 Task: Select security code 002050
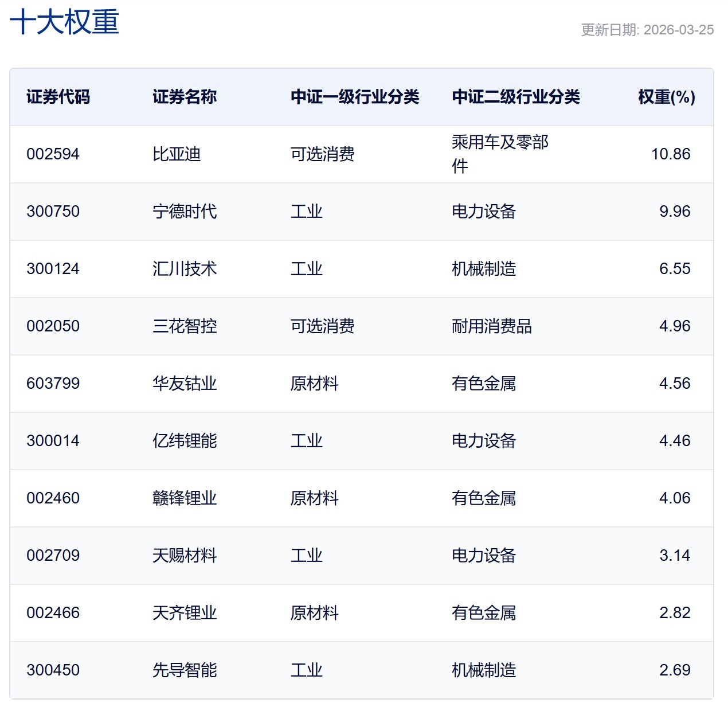click(x=53, y=326)
